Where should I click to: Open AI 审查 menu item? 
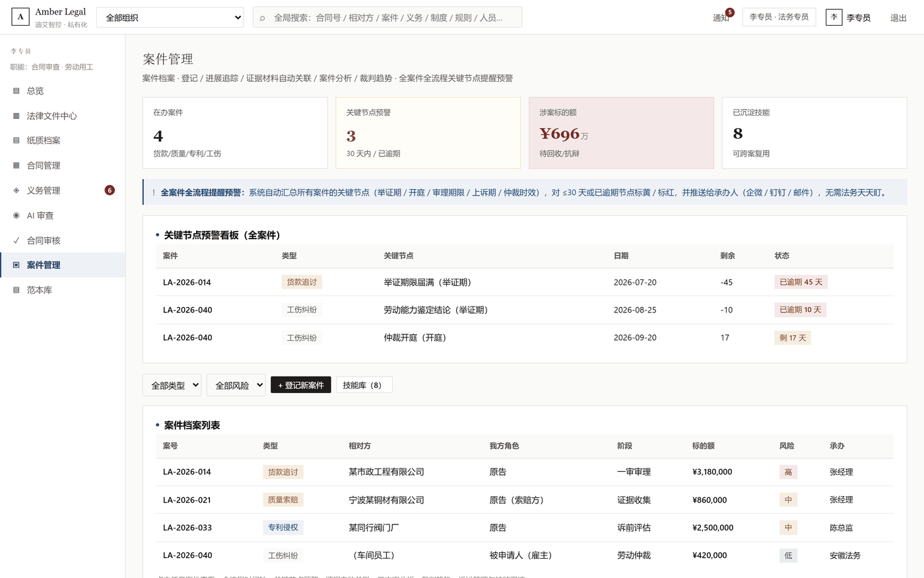click(x=62, y=215)
